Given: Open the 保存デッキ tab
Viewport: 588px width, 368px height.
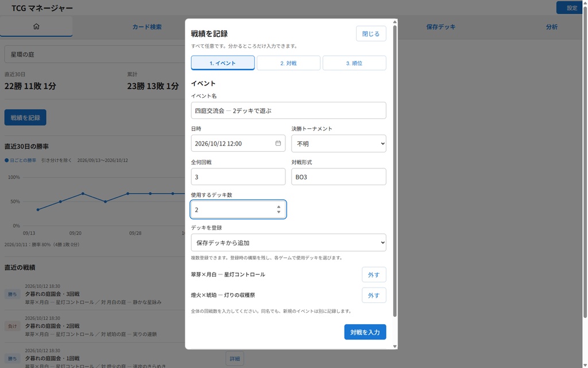Looking at the screenshot, I should tap(440, 26).
